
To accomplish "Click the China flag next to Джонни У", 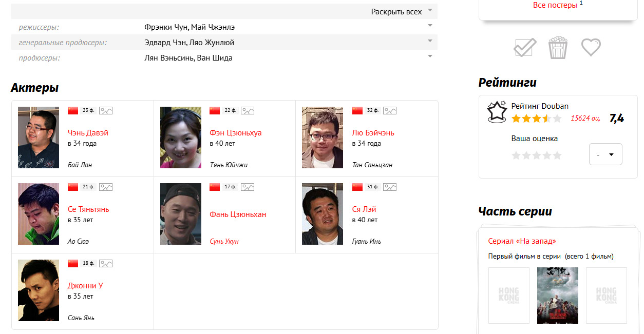I will tap(73, 263).
